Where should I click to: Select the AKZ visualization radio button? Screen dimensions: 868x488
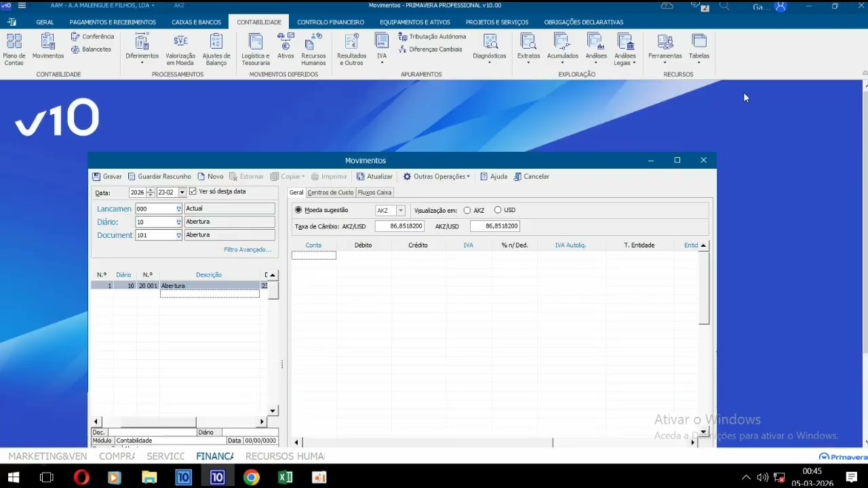pos(467,211)
